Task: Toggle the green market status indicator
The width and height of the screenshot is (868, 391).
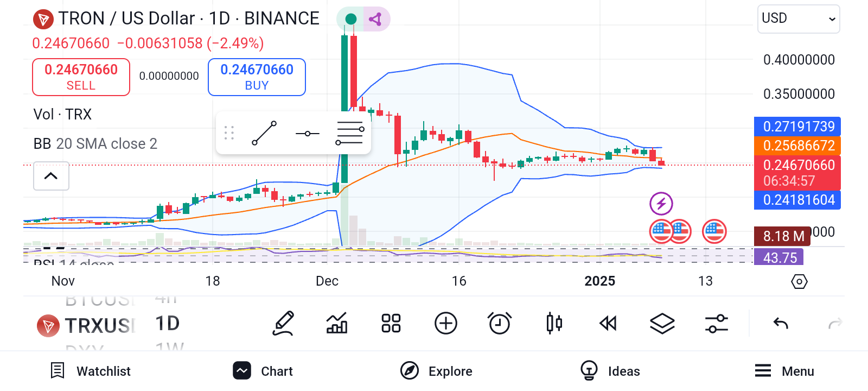Action: click(350, 20)
